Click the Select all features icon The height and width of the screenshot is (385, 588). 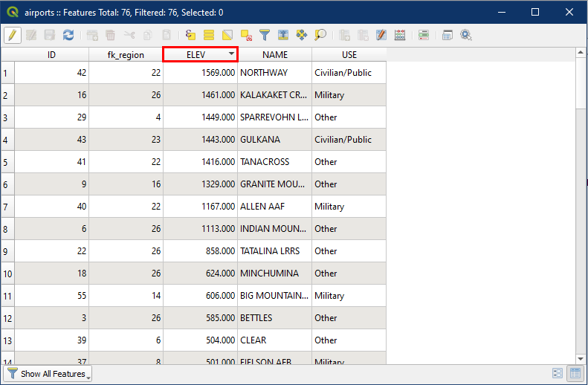(x=209, y=35)
